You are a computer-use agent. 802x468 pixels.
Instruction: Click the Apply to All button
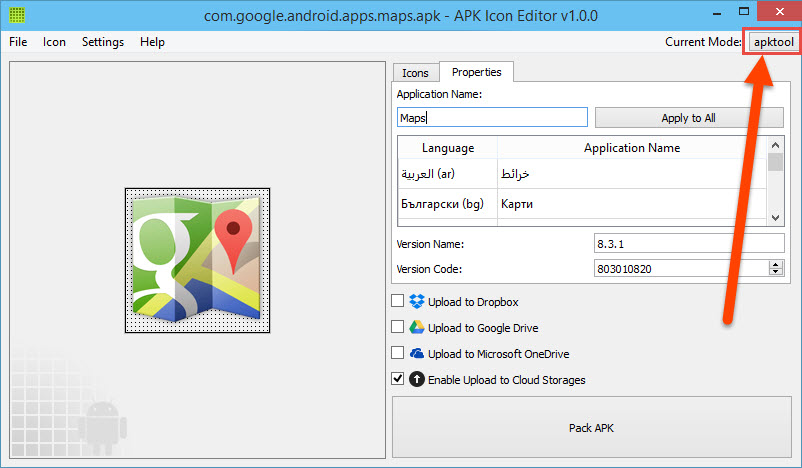(x=688, y=118)
